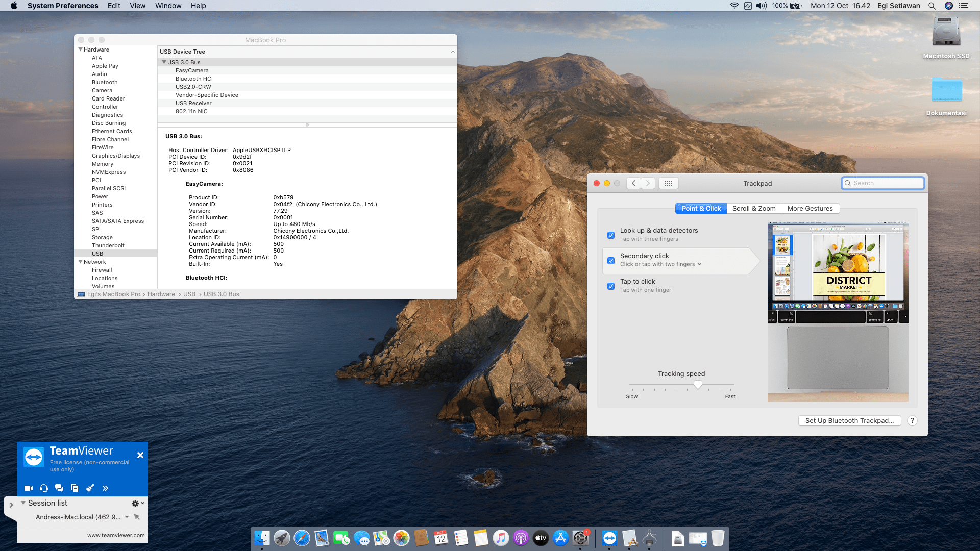This screenshot has height=551, width=980.
Task: Open the More Gestures tab
Action: (x=810, y=209)
